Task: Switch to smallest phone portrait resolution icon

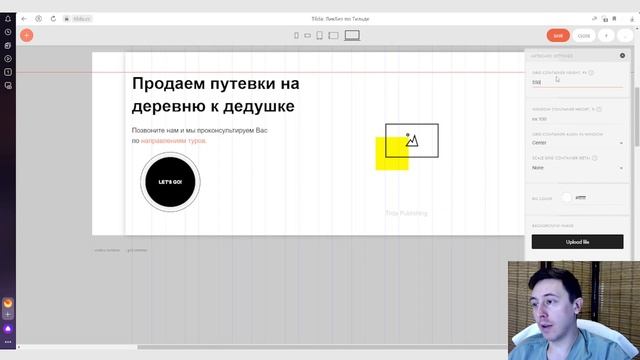Action: pyautogui.click(x=296, y=36)
